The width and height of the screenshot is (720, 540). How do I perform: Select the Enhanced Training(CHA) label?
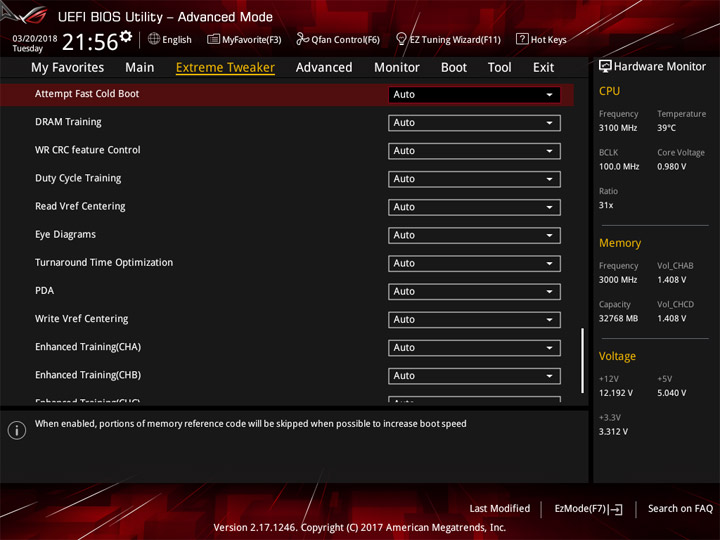pyautogui.click(x=88, y=347)
